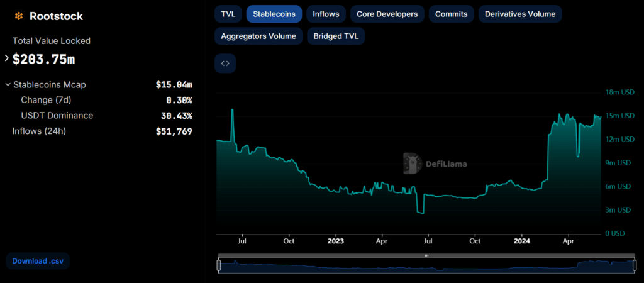
Task: Enable Core Developers chart metric
Action: tap(387, 14)
